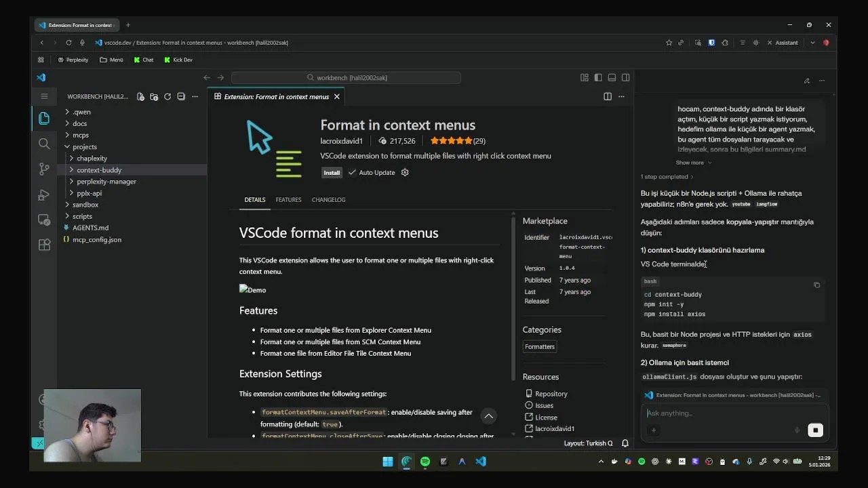
Task: Click the workbench command center search box
Action: [346, 77]
